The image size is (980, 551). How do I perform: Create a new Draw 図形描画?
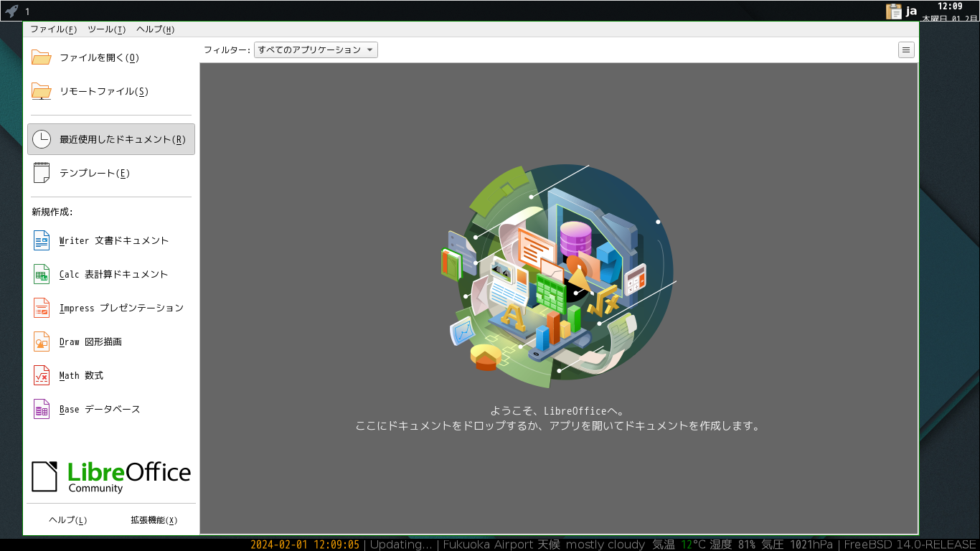[90, 342]
